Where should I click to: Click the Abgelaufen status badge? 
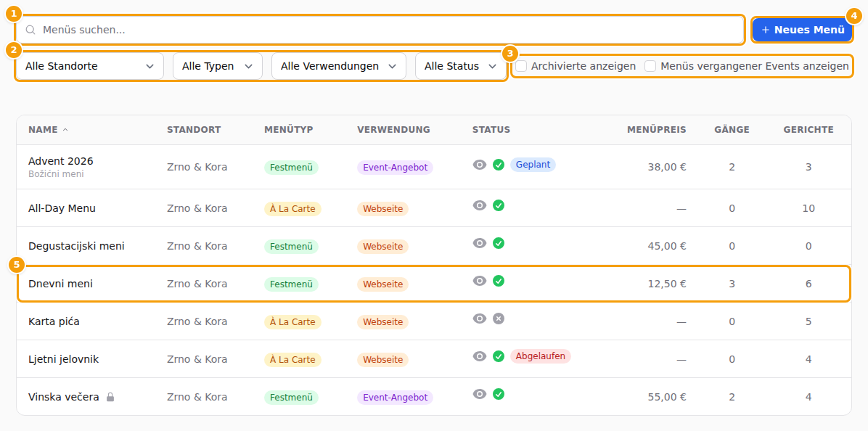(540, 356)
